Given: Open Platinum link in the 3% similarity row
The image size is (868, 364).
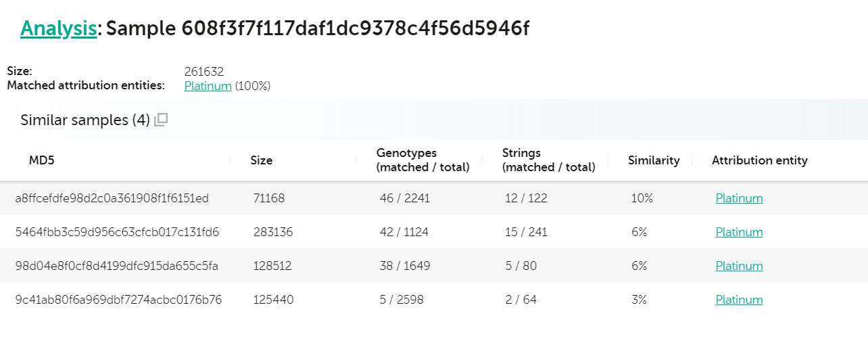Looking at the screenshot, I should pyautogui.click(x=739, y=300).
